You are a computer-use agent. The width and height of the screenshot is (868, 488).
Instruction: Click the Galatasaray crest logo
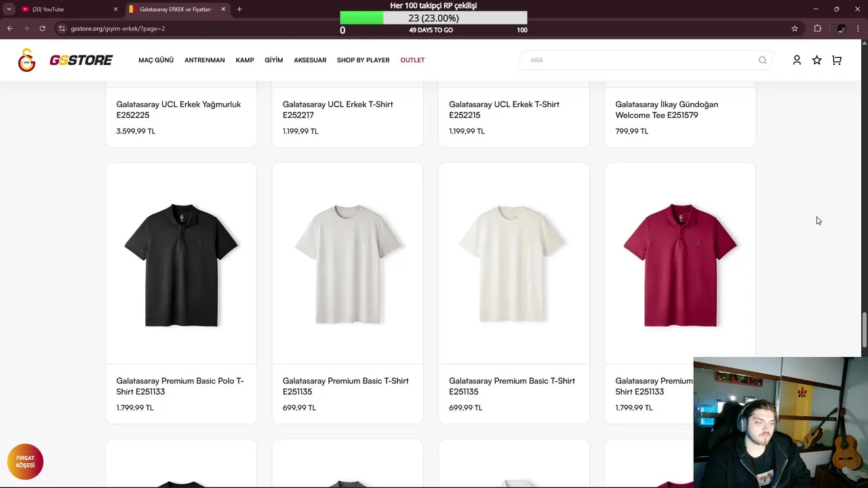(26, 60)
